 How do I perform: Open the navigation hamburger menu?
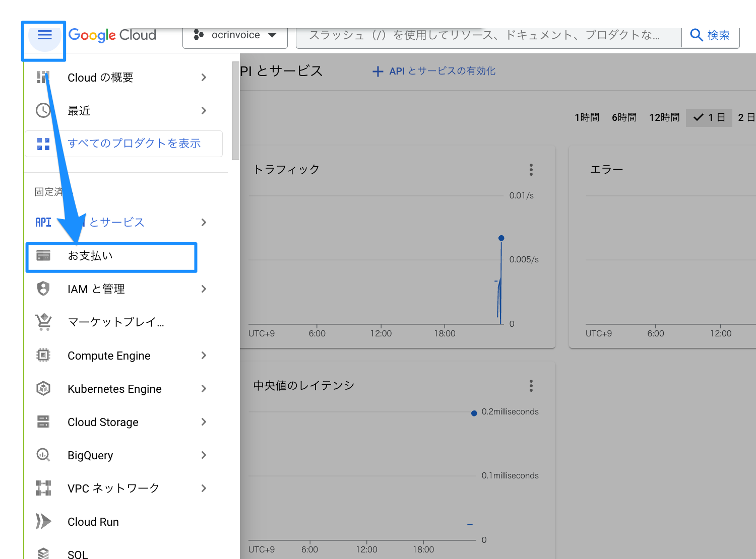pos(44,35)
